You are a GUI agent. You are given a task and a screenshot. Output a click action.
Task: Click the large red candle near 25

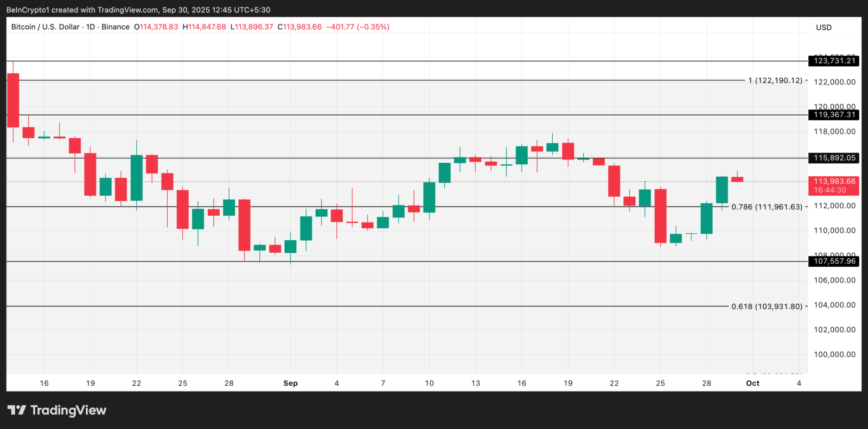pos(660,216)
